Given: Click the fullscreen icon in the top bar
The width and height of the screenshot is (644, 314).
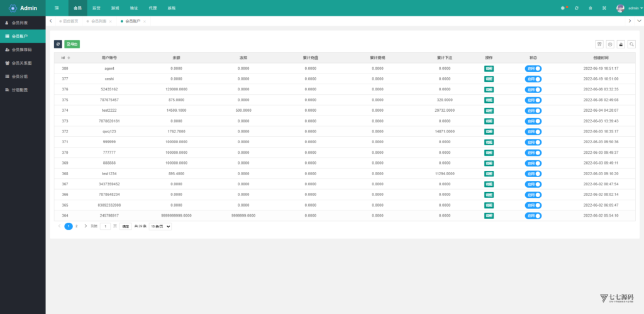Looking at the screenshot, I should 604,8.
